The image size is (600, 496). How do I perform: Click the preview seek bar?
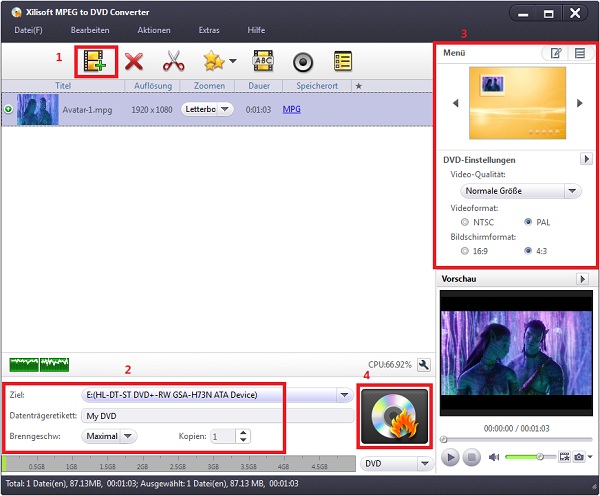click(x=517, y=439)
